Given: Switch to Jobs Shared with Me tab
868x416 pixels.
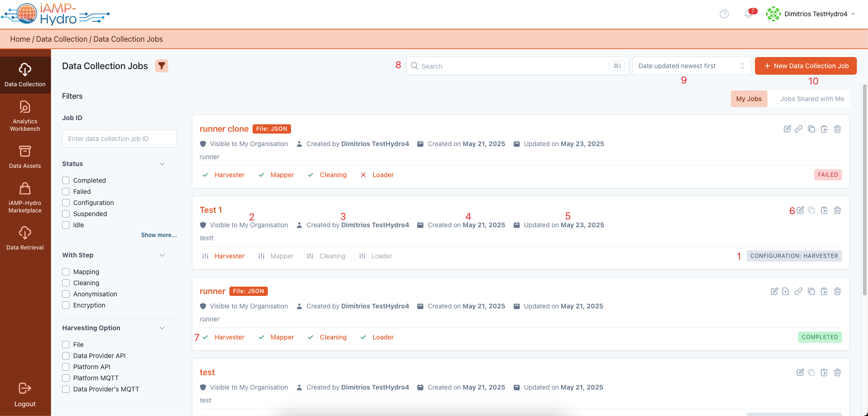Looking at the screenshot, I should click(x=812, y=99).
